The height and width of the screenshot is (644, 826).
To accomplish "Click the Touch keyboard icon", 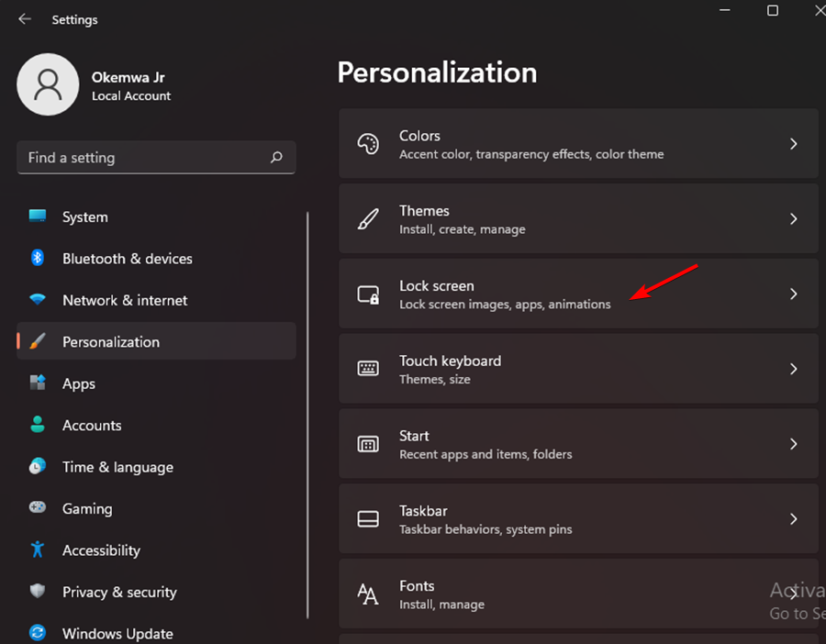I will tap(368, 369).
